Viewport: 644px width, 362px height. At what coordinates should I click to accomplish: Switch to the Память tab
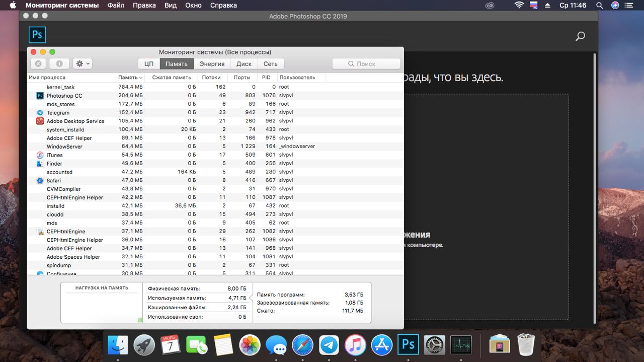pyautogui.click(x=177, y=63)
